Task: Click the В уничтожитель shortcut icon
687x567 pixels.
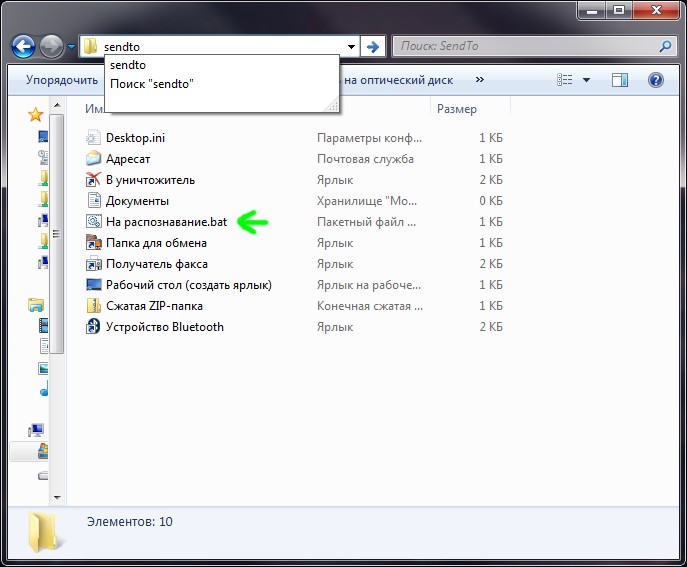Action: tap(94, 180)
